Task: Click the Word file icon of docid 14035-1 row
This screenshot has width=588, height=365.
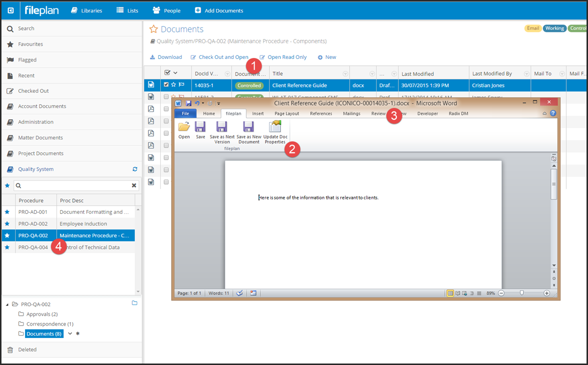Action: [x=151, y=84]
